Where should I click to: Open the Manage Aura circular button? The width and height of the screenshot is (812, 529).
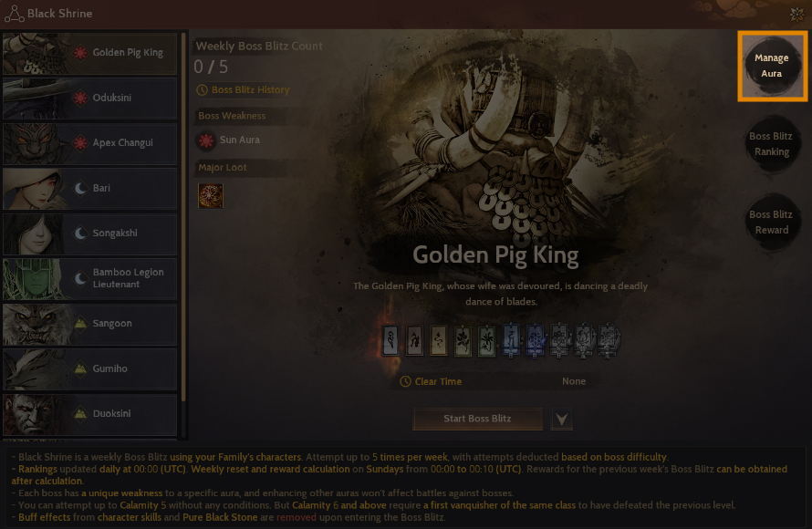tap(772, 66)
